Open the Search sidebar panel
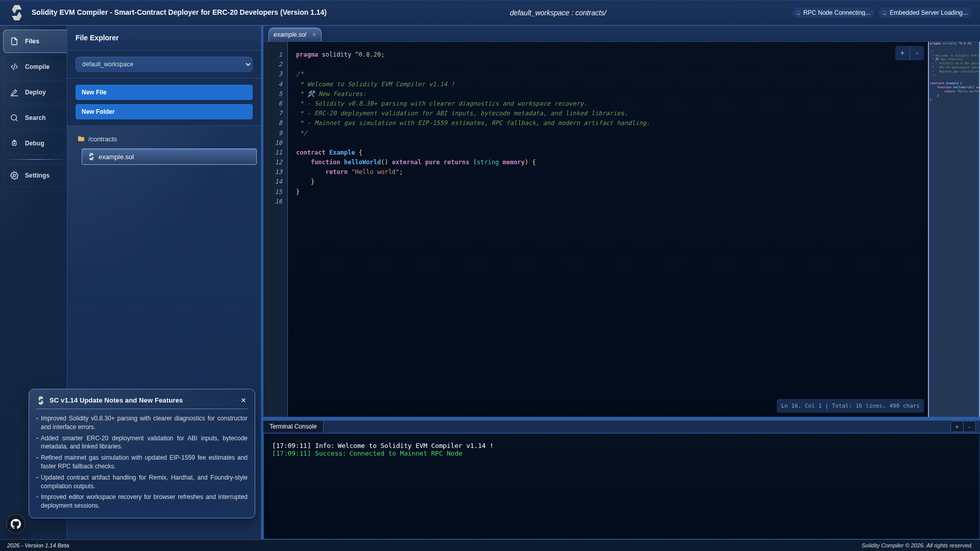980x551 pixels. (x=35, y=118)
